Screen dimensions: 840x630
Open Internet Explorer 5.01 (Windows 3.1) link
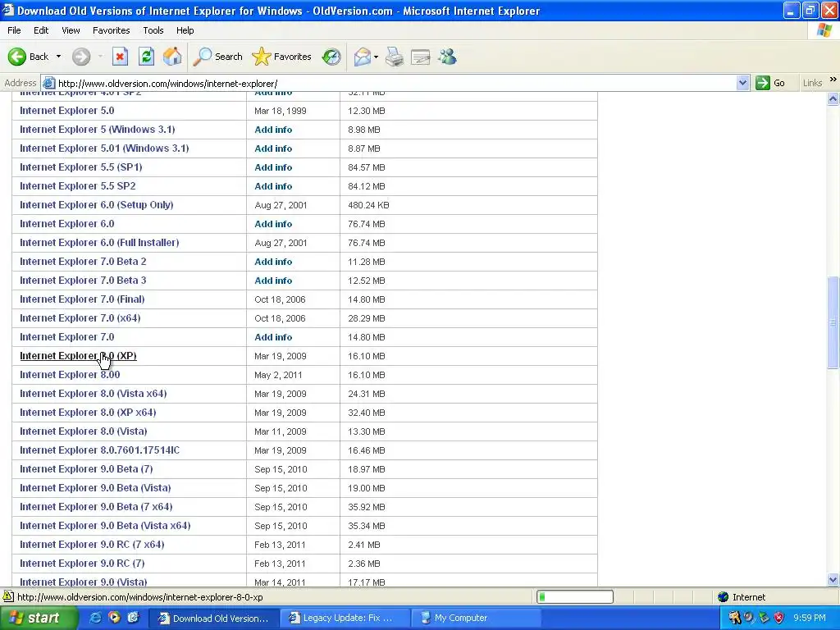[104, 148]
